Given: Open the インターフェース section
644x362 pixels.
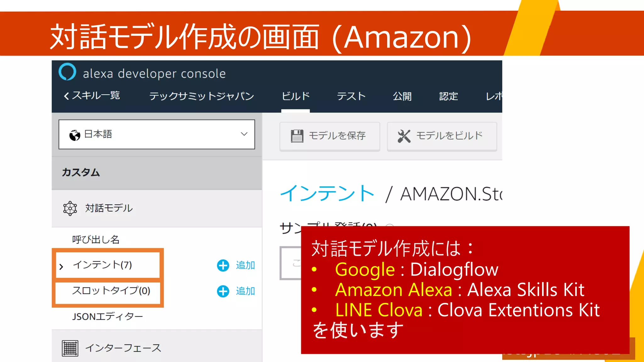Looking at the screenshot, I should [157, 347].
